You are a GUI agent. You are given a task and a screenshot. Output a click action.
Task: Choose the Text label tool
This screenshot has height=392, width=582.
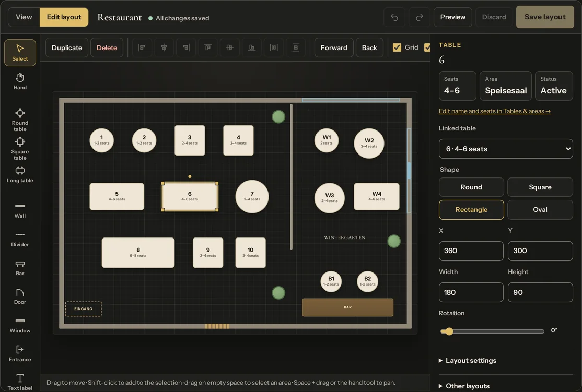coord(20,382)
